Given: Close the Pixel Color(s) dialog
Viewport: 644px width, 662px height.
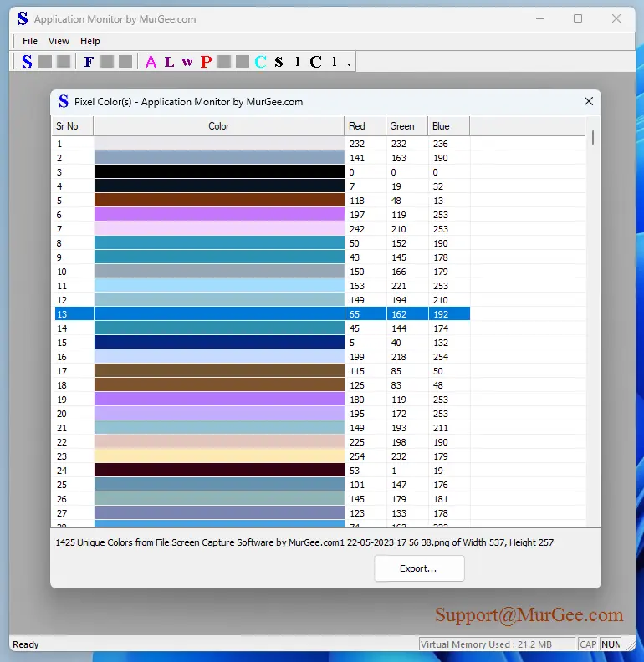Looking at the screenshot, I should click(589, 101).
